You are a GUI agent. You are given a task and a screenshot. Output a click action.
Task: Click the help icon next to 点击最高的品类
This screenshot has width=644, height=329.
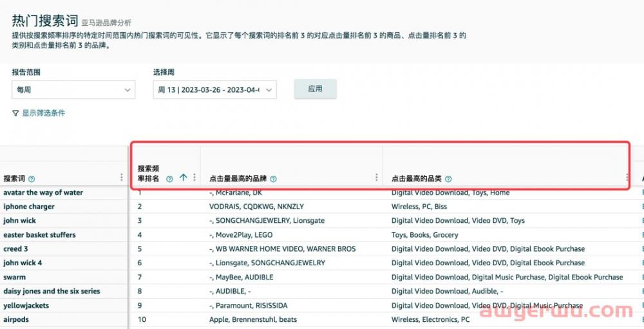[x=448, y=179]
